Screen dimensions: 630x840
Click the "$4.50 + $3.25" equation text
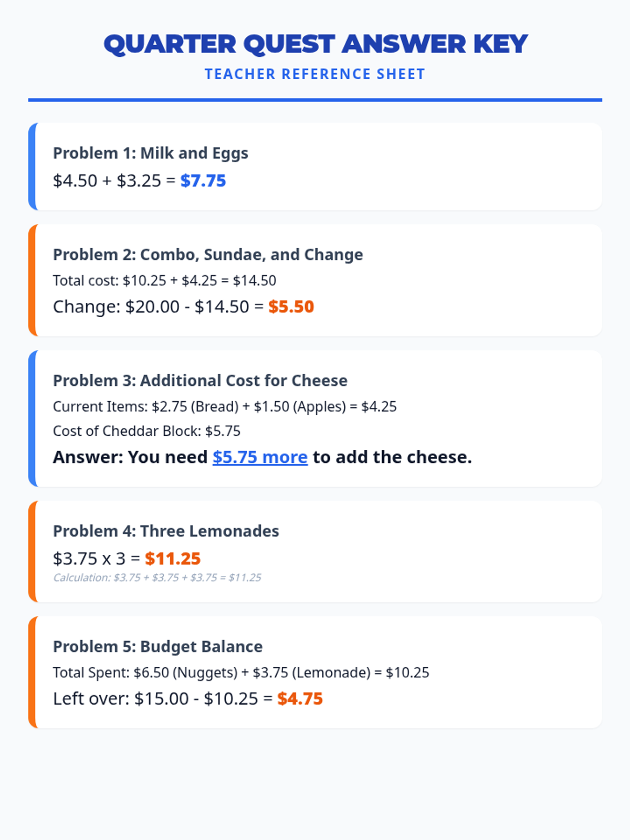pos(107,181)
